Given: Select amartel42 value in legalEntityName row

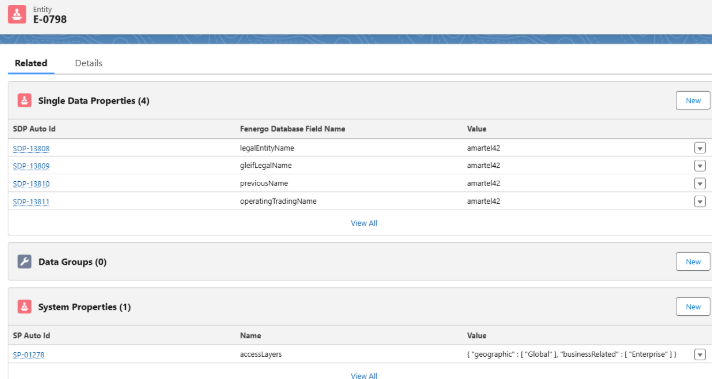Looking at the screenshot, I should (x=483, y=148).
